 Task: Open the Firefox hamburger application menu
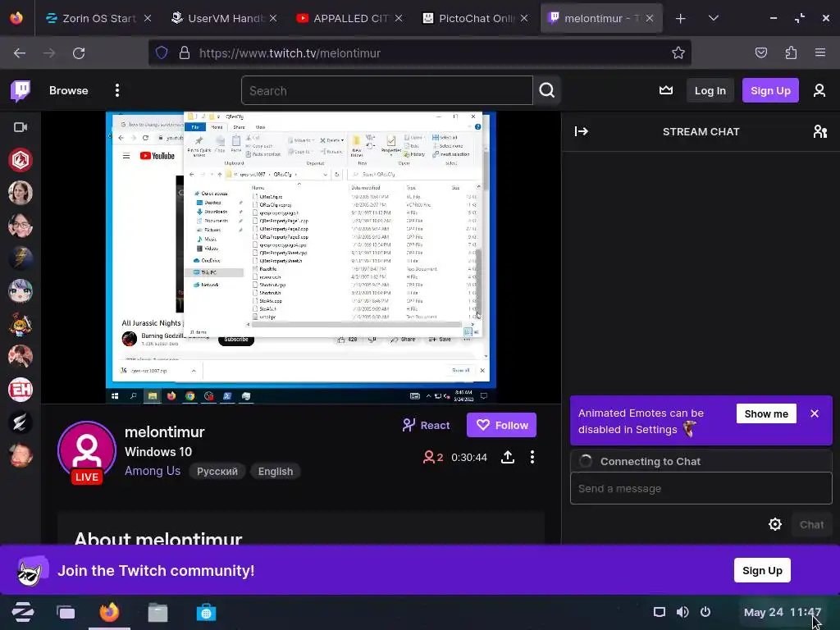820,52
